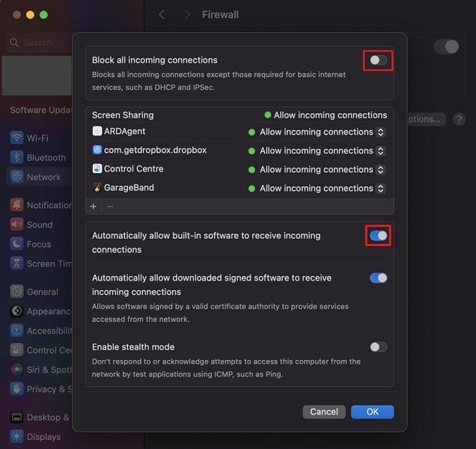The image size is (476, 449).
Task: Open ARDAgent incoming connections dropdown
Action: [380, 132]
